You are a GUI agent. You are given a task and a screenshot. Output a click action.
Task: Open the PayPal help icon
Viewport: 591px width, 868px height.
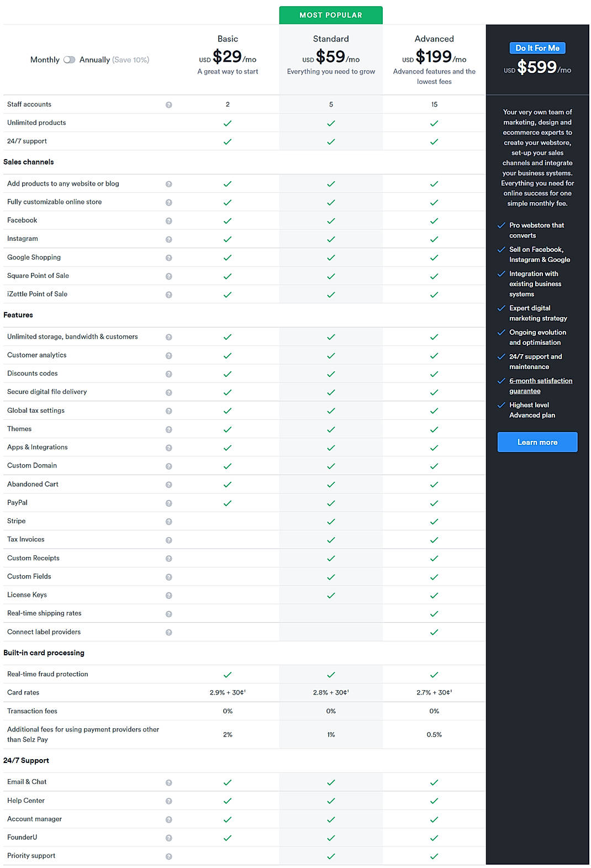(x=169, y=503)
